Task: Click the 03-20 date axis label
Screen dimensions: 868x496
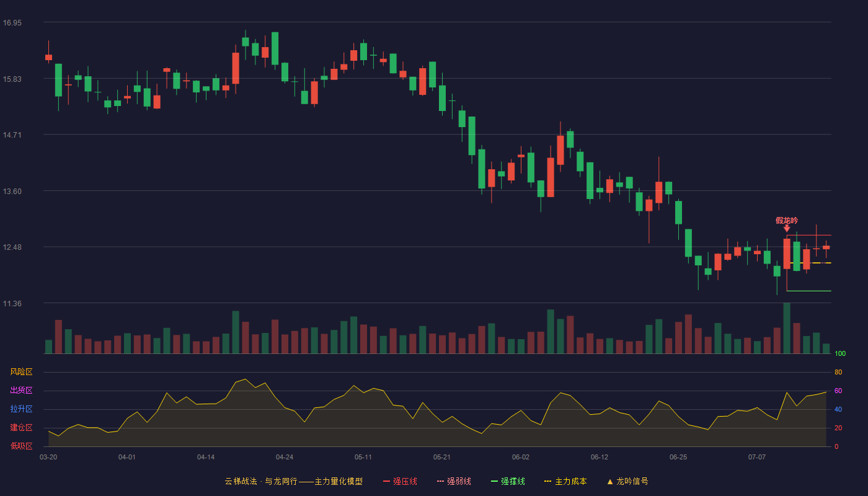Action: [48, 457]
